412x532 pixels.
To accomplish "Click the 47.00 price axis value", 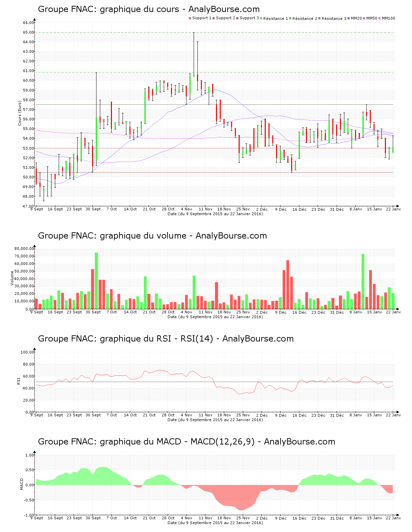I will click(x=28, y=206).
